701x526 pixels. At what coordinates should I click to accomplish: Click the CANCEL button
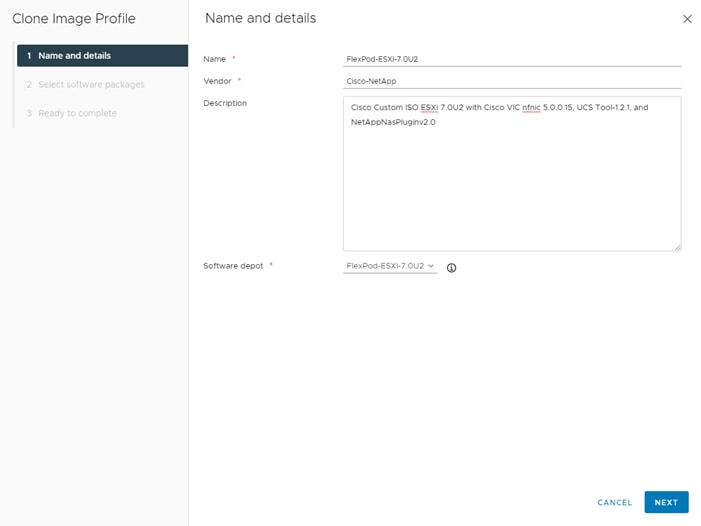(x=615, y=502)
